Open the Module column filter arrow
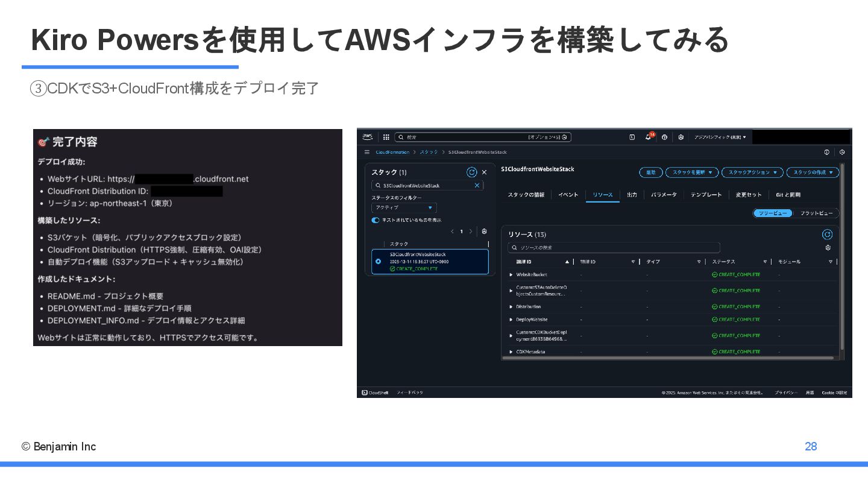 click(831, 262)
